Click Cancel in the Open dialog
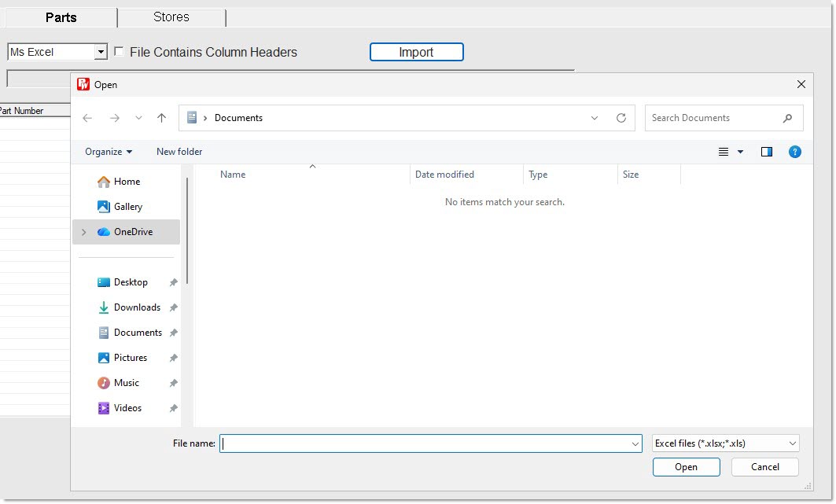This screenshot has width=836, height=504. click(764, 467)
